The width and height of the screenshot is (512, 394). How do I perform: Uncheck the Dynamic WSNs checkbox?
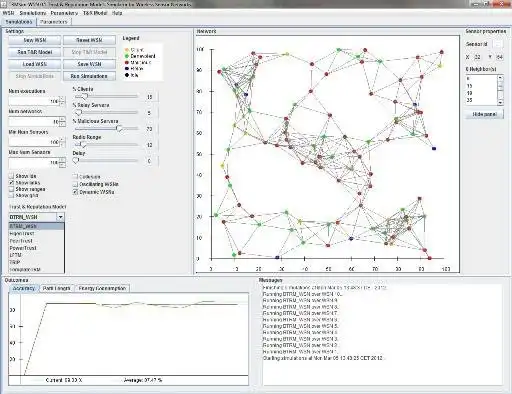tap(76, 192)
